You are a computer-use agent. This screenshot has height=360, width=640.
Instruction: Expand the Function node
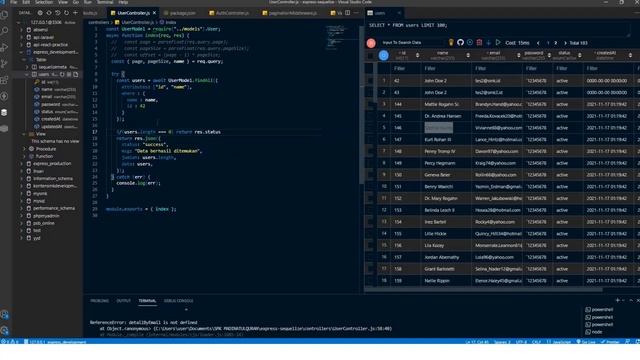(x=24, y=156)
